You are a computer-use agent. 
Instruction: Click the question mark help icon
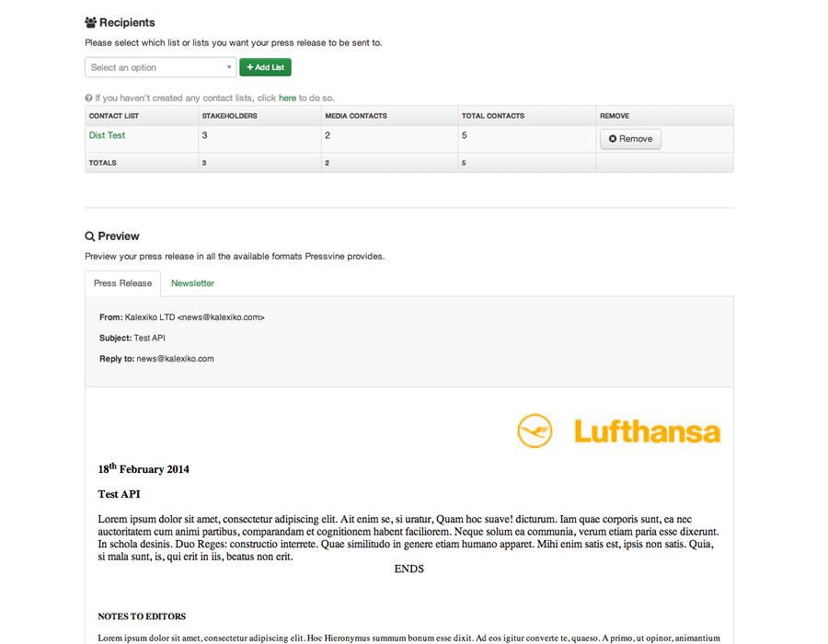(x=88, y=98)
